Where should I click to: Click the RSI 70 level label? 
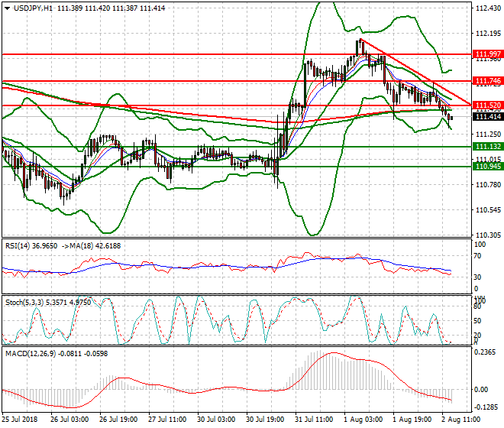point(477,256)
